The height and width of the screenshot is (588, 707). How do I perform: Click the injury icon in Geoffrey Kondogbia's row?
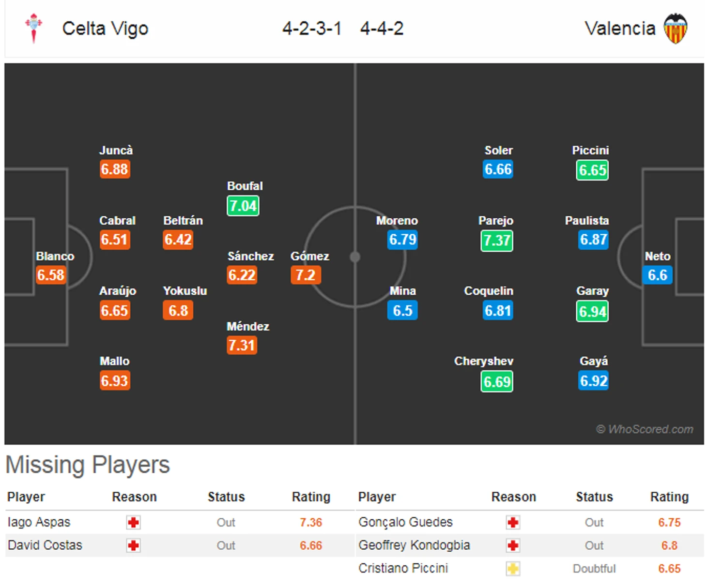[x=513, y=545]
